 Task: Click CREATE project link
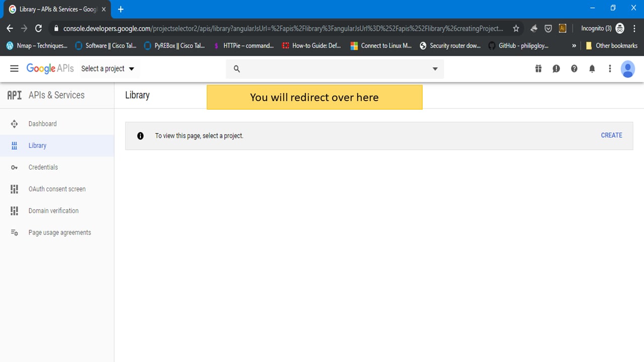[611, 135]
